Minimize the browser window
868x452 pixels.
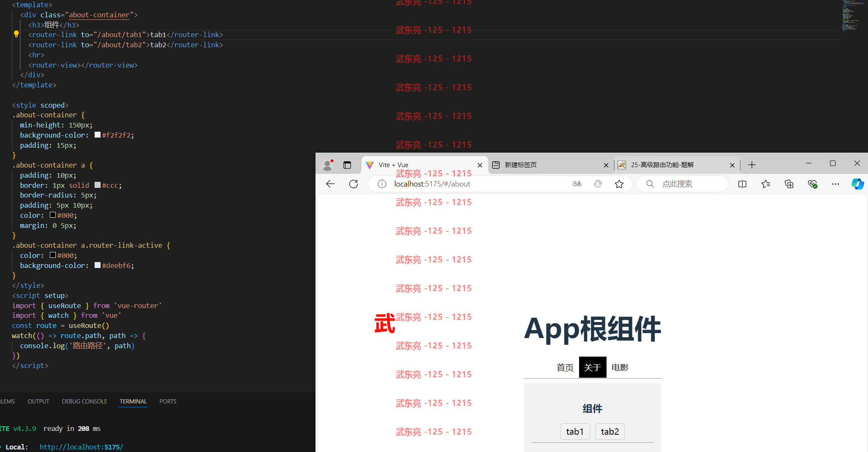pos(808,163)
